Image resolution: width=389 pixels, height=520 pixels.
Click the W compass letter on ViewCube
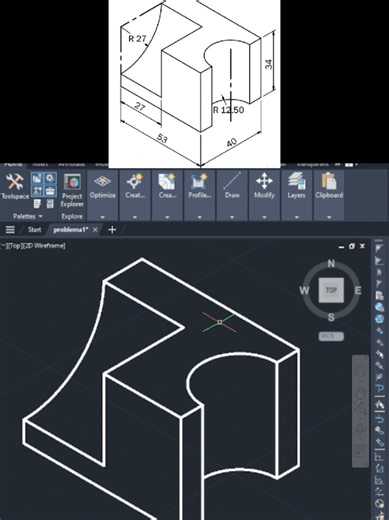[x=304, y=290]
